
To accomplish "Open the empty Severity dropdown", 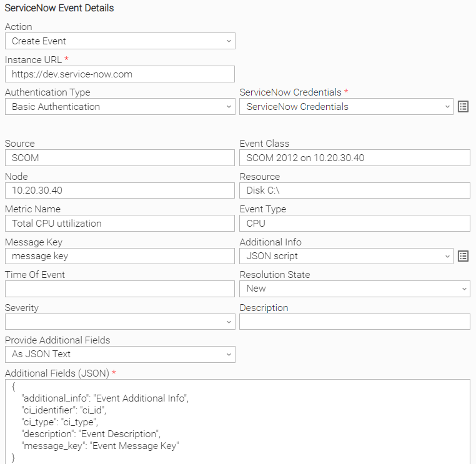I will point(120,322).
